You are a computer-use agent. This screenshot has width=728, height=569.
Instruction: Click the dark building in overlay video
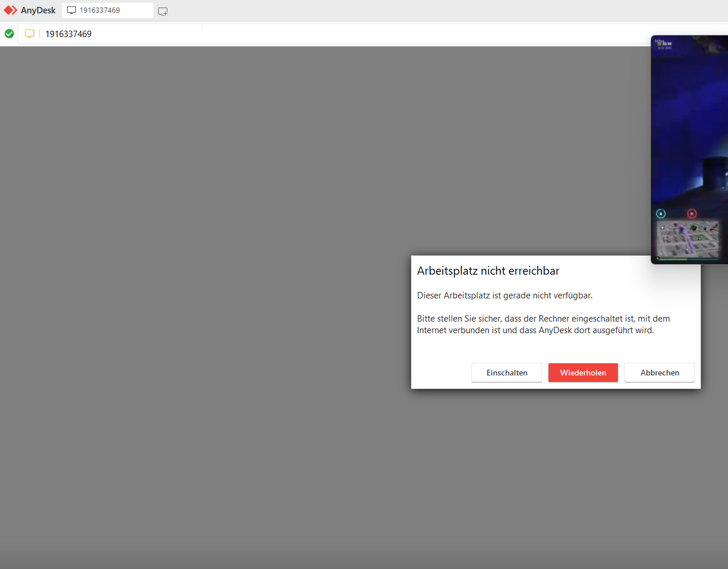[714, 172]
